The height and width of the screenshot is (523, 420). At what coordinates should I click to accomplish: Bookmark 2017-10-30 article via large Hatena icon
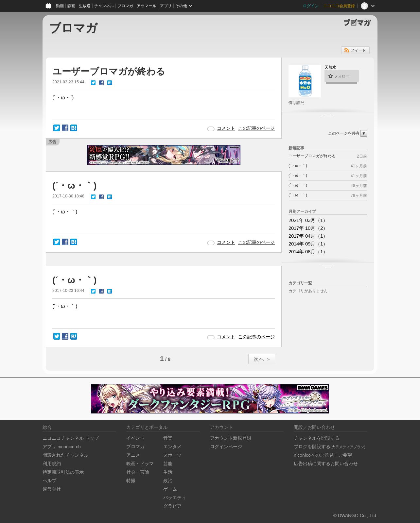tap(74, 242)
